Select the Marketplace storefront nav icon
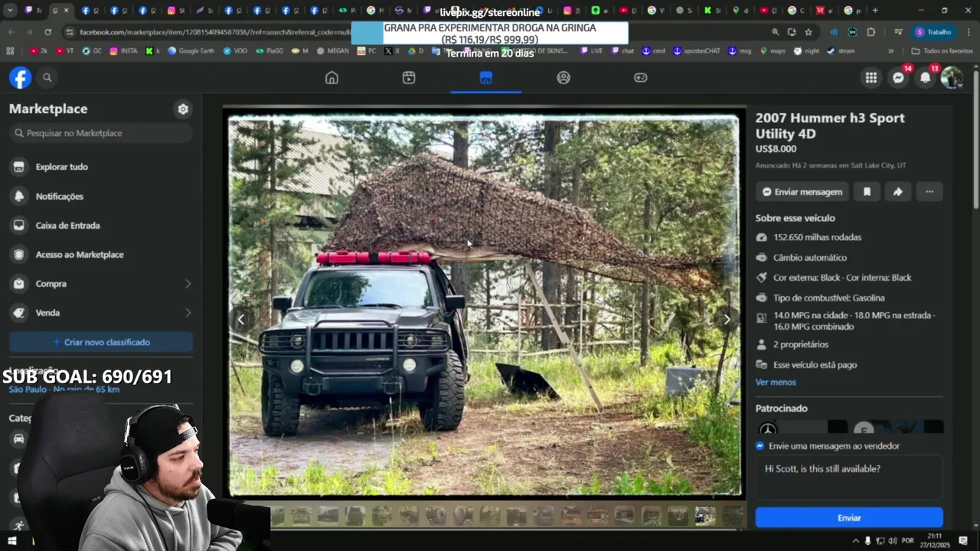 tap(486, 77)
